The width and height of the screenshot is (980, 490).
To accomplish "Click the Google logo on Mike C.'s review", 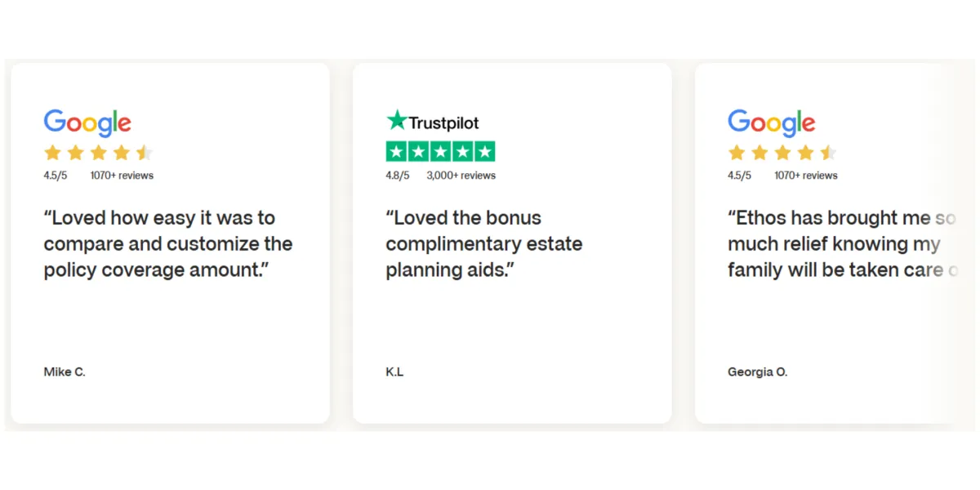I will pyautogui.click(x=87, y=123).
